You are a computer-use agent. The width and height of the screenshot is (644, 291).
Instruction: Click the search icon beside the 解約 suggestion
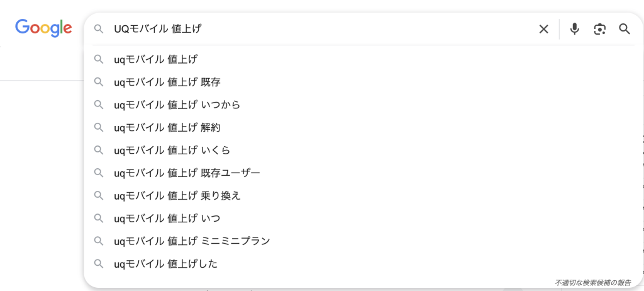[99, 127]
